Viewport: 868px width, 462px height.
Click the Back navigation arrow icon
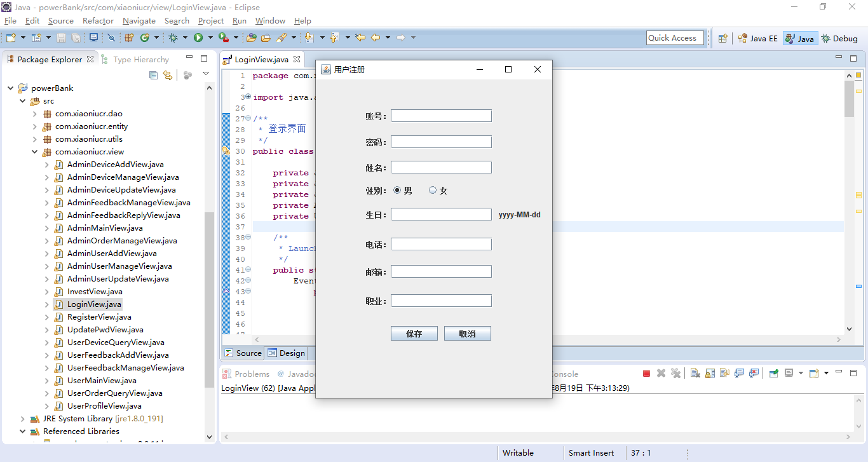tap(376, 37)
